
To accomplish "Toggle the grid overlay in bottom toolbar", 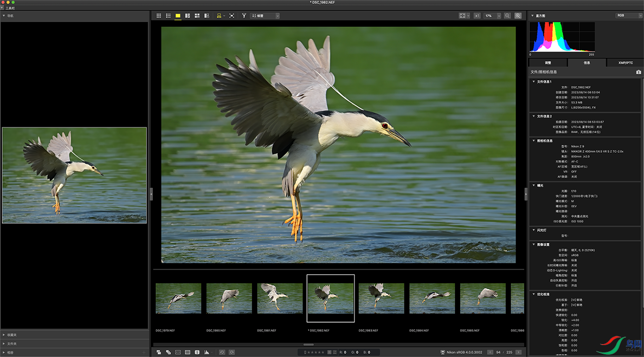I will pos(188,352).
